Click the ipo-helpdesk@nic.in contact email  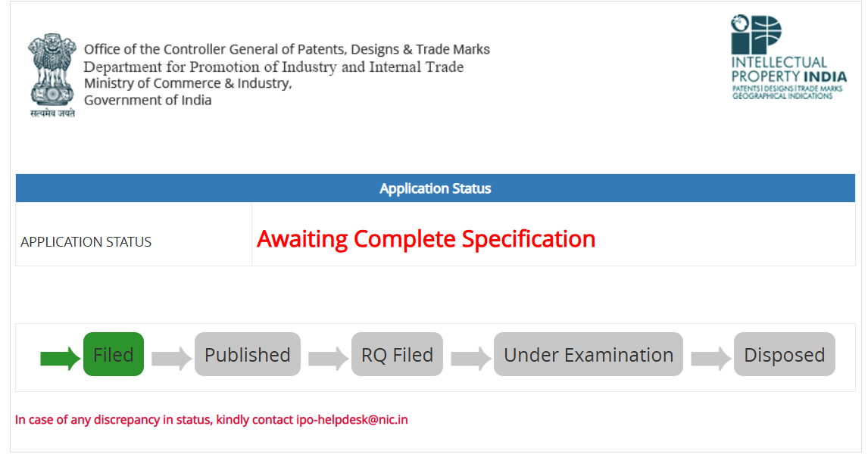click(352, 419)
